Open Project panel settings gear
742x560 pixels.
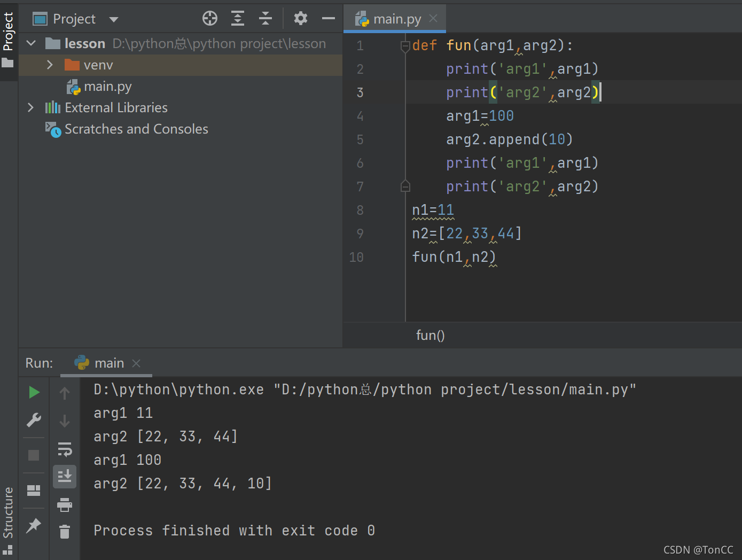301,19
